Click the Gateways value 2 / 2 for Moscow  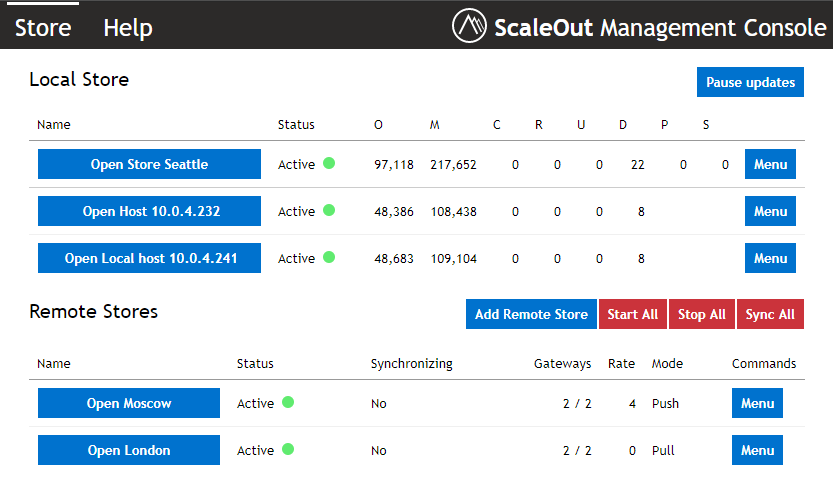point(577,404)
